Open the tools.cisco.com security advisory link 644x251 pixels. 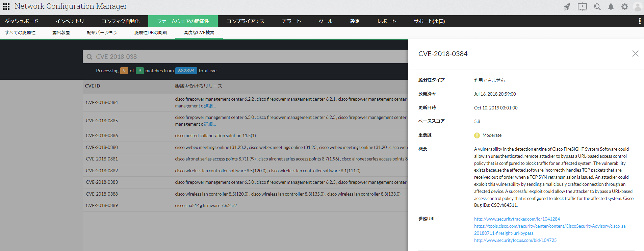tap(550, 230)
